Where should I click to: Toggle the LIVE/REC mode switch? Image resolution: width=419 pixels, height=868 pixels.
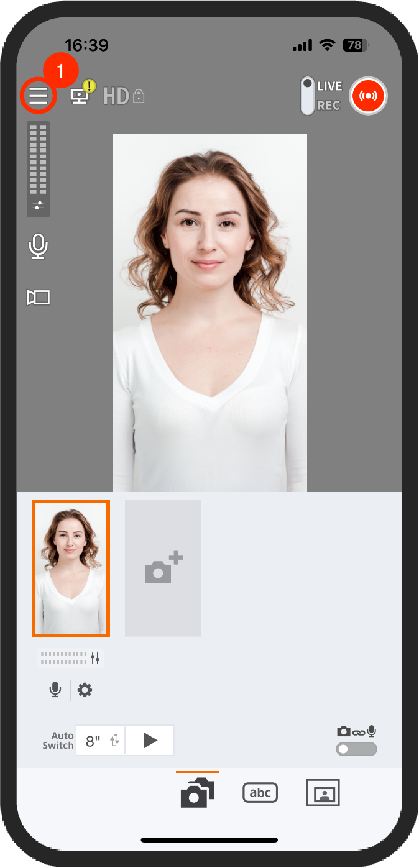[x=308, y=96]
